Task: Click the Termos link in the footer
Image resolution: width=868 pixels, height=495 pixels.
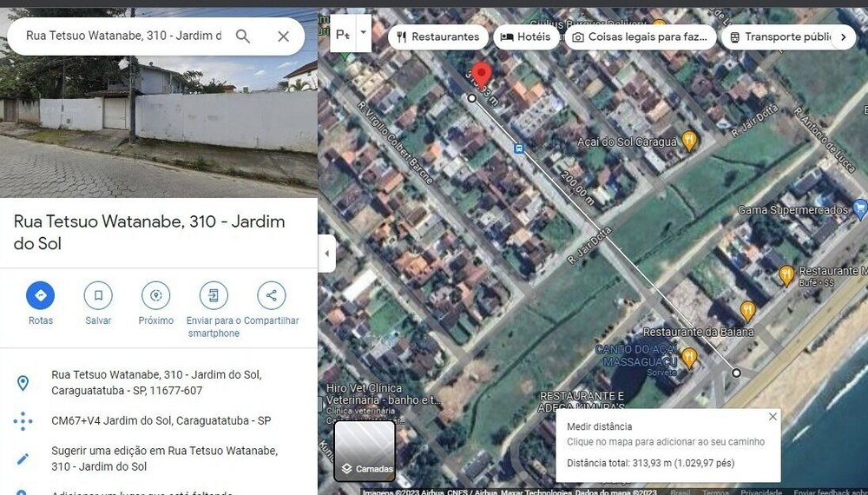Action: tap(716, 492)
